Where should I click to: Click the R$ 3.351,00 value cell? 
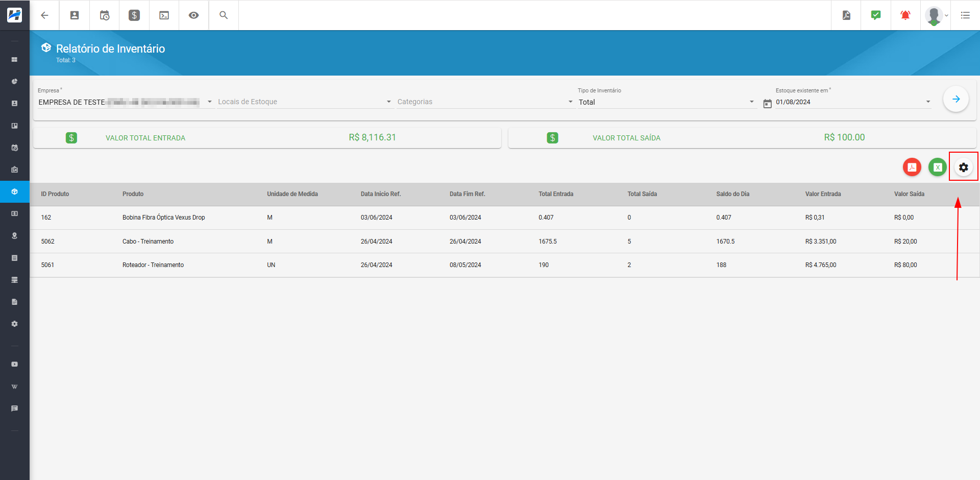click(x=821, y=242)
